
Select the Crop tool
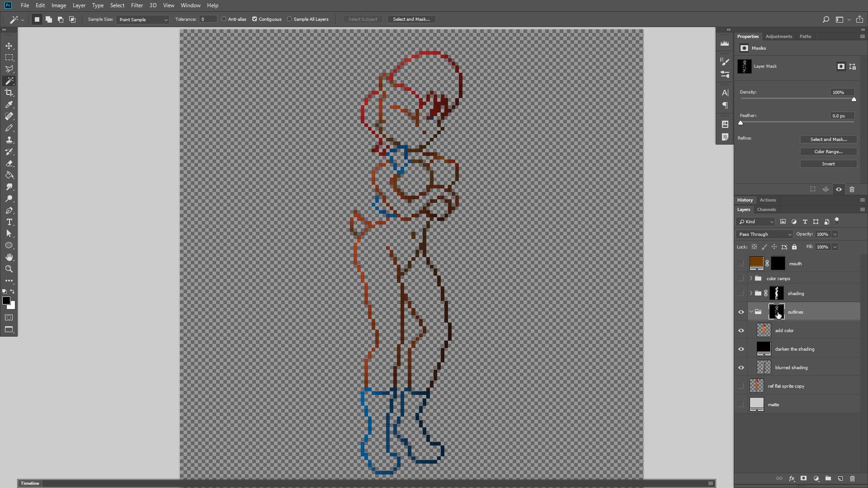(9, 93)
